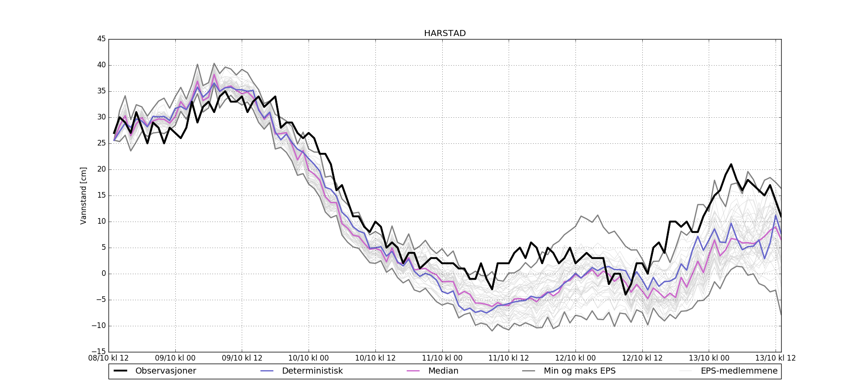Click the Median legend label
The width and height of the screenshot is (868, 391).
point(443,371)
